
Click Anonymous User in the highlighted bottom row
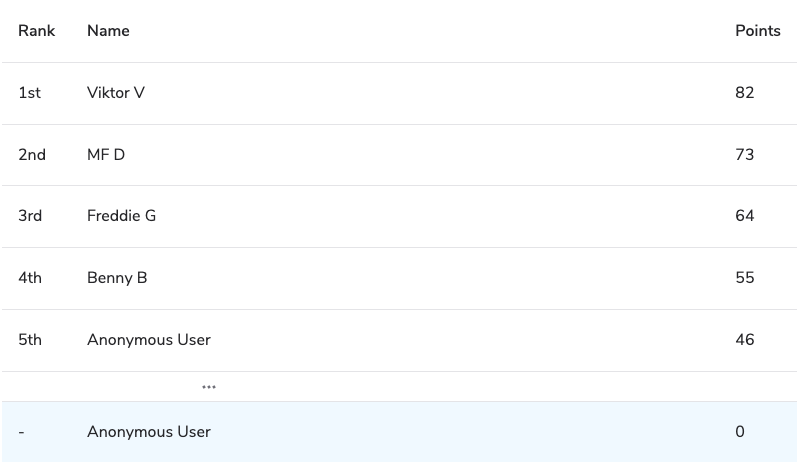tap(149, 432)
